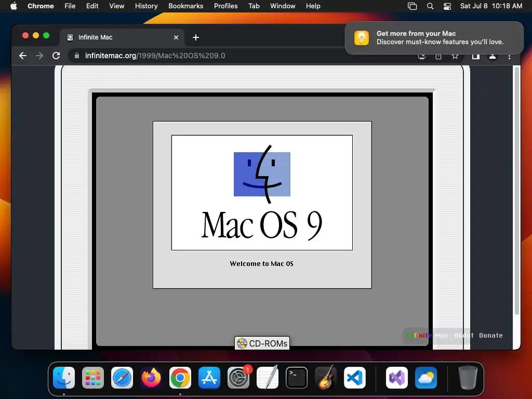This screenshot has height=399, width=532.
Task: Bookmark this page with the star icon
Action: 455,56
